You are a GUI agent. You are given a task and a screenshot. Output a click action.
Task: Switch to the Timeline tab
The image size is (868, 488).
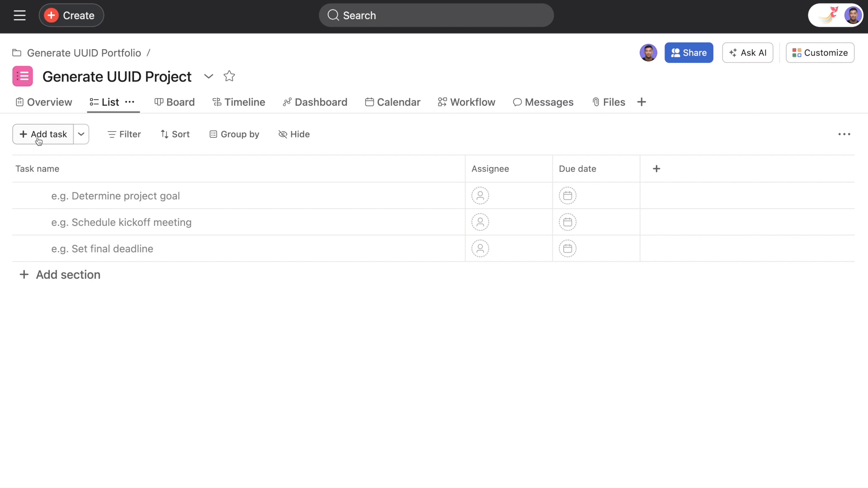click(x=239, y=102)
